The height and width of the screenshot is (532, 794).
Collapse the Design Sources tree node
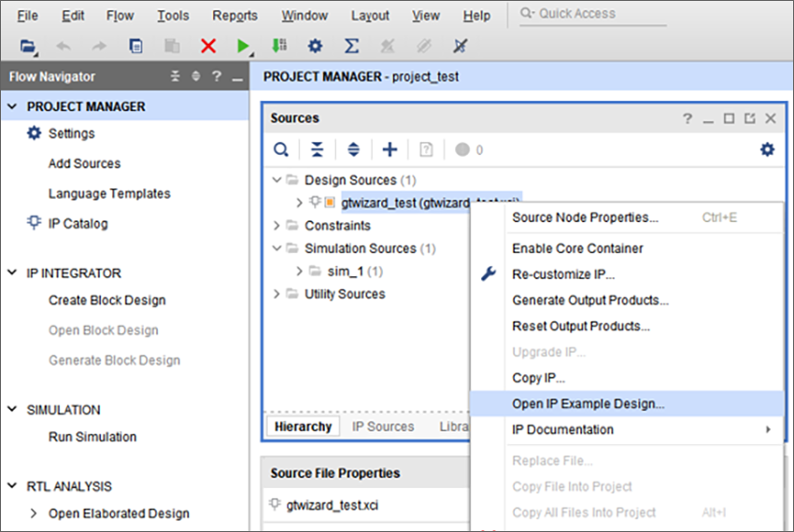[x=276, y=180]
